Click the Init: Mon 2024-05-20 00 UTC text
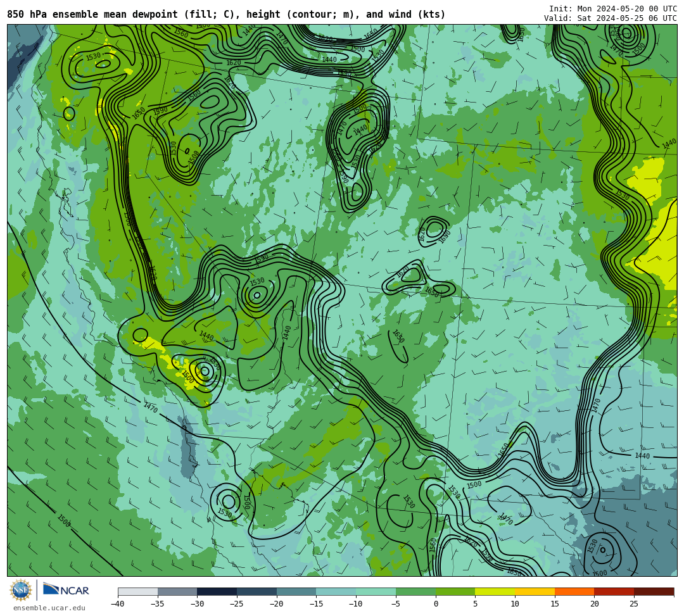The image size is (684, 616). [613, 9]
